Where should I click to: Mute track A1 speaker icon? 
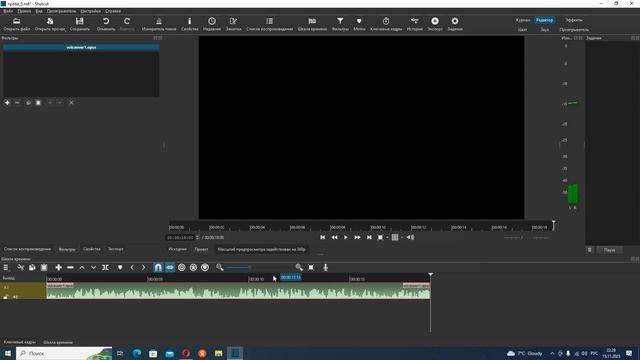point(15,297)
